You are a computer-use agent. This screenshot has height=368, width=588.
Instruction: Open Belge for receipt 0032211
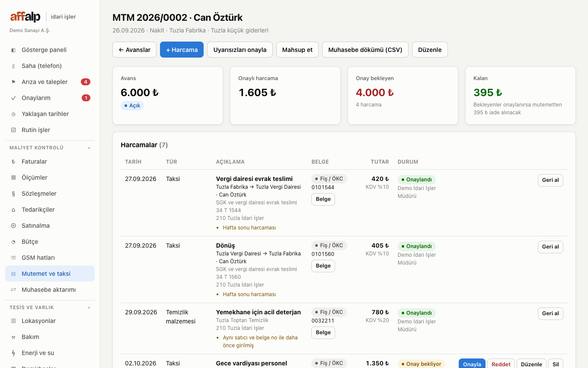coord(323,332)
